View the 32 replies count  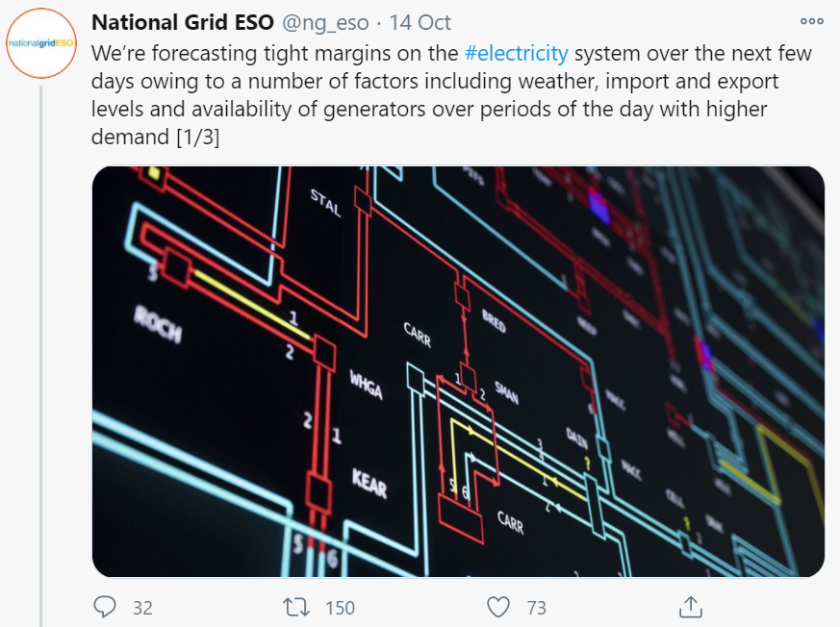click(140, 608)
